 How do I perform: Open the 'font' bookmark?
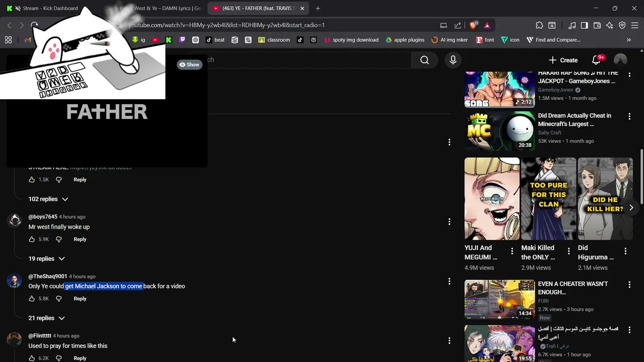(x=485, y=40)
